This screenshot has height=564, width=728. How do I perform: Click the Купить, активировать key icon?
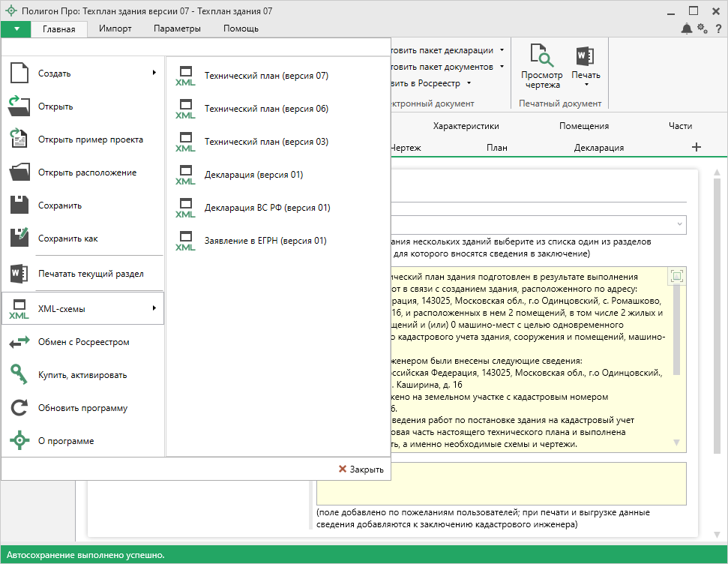[19, 375]
